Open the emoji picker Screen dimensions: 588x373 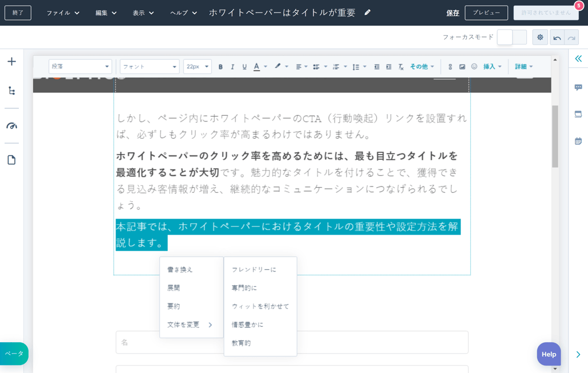474,67
